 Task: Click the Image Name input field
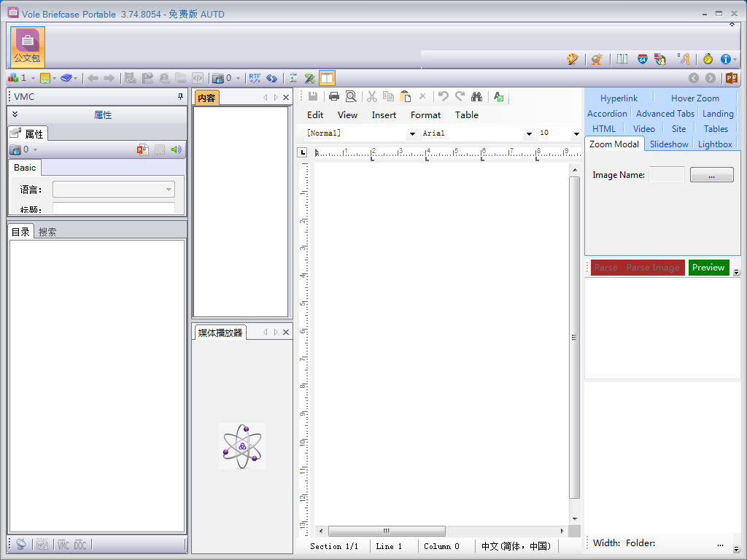point(667,175)
